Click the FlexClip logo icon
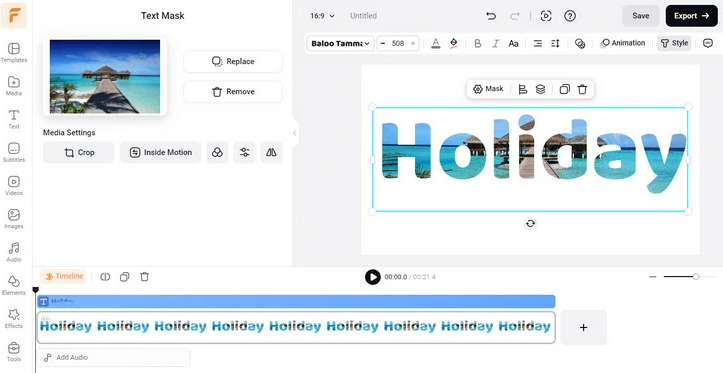723x373 pixels. coord(14,15)
